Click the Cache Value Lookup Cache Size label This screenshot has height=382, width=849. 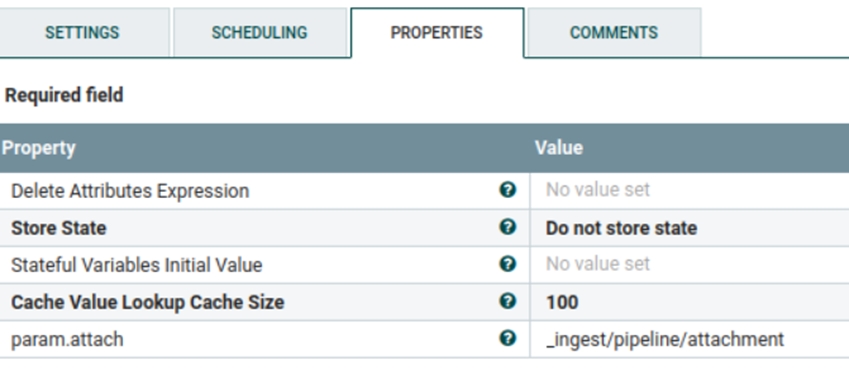click(x=147, y=302)
